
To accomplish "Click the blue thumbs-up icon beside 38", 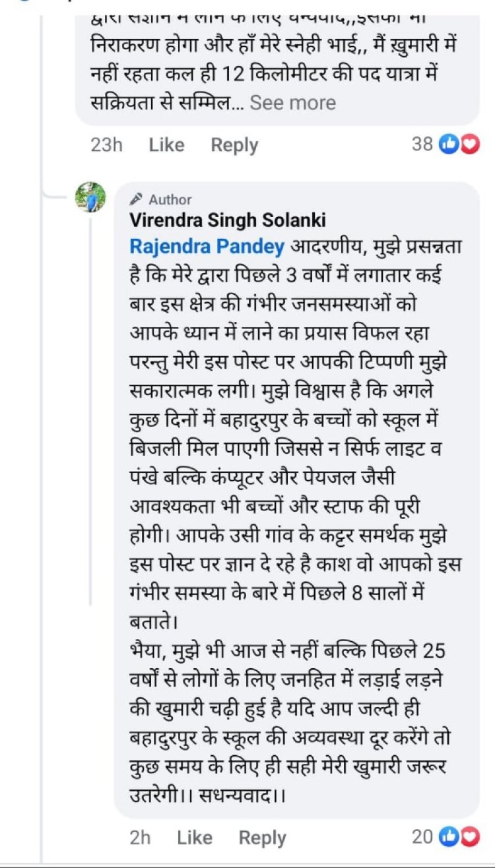I will [x=449, y=144].
